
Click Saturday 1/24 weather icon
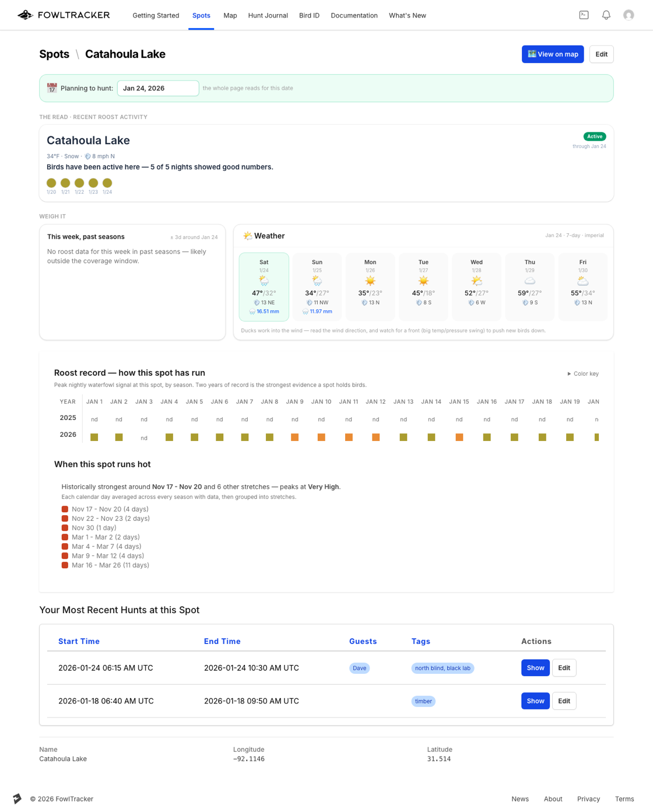[264, 281]
